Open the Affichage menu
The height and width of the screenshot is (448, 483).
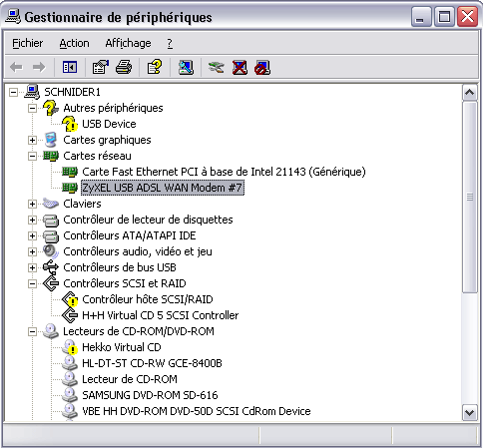128,43
